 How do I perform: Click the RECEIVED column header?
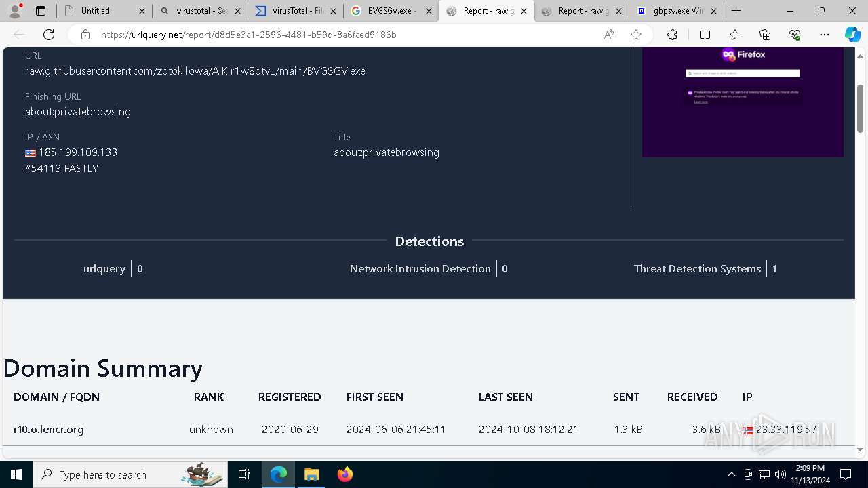pyautogui.click(x=692, y=397)
